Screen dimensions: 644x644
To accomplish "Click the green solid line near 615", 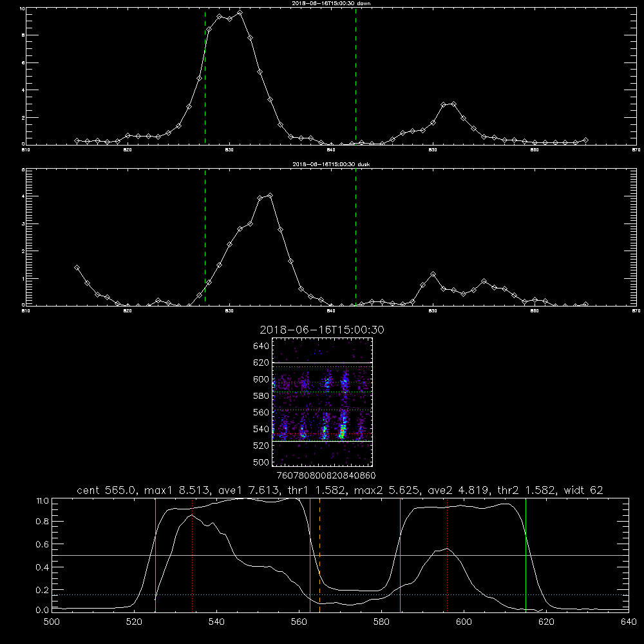I will [x=526, y=554].
